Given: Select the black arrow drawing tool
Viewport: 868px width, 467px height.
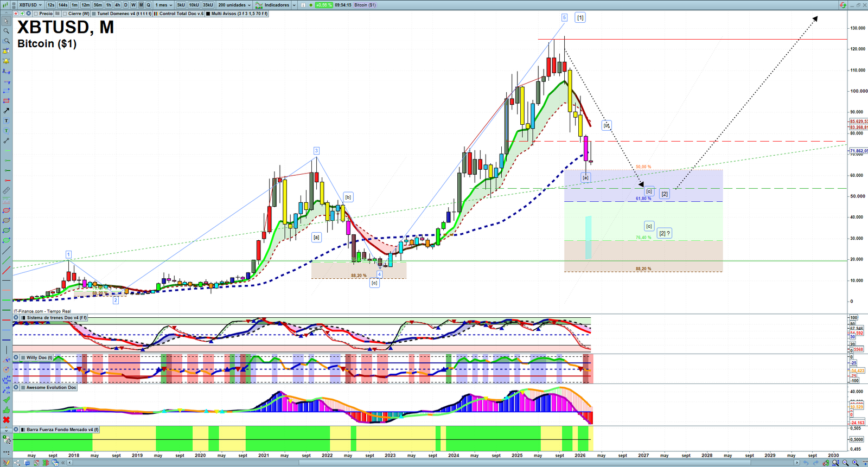Looking at the screenshot, I should [x=7, y=111].
